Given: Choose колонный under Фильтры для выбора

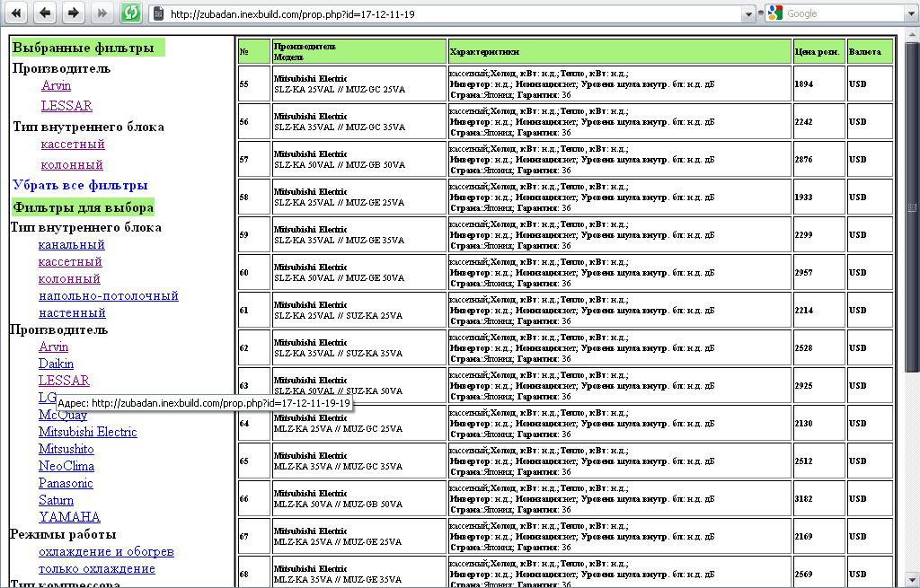Looking at the screenshot, I should click(x=69, y=279).
